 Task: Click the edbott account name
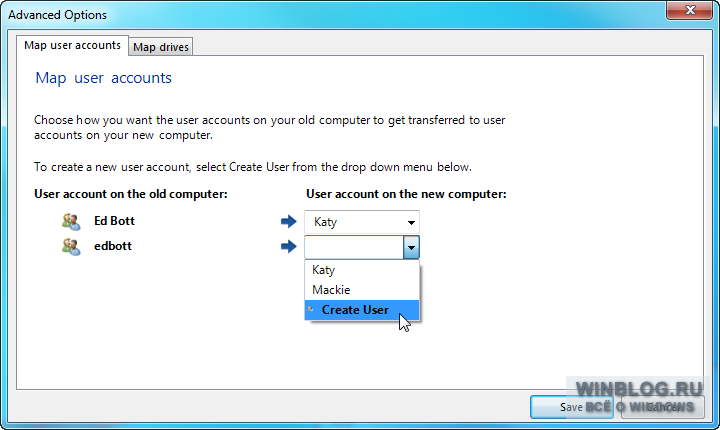point(113,246)
